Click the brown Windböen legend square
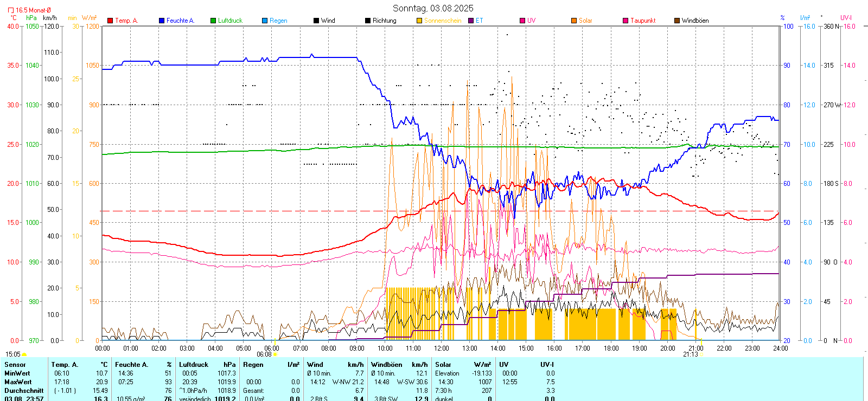Viewport: 868px width, 401px height. tap(677, 21)
